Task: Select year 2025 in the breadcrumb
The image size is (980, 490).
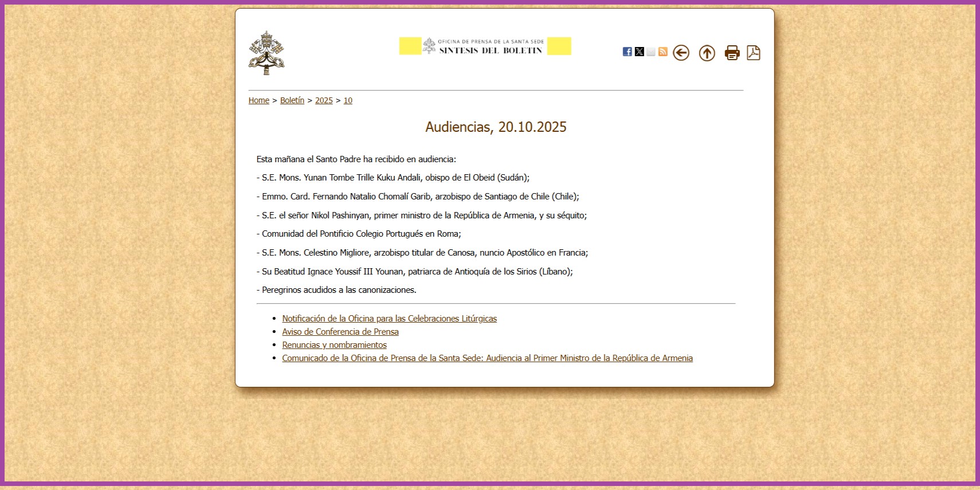Action: point(324,100)
